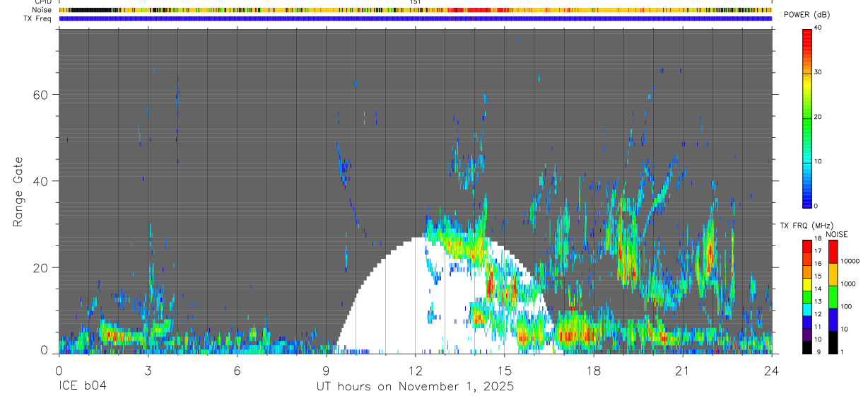Viewport: 868px width, 401px height.
Task: Click the black 9–10 MHz swatch in the TX FRQ legend
Action: [807, 347]
